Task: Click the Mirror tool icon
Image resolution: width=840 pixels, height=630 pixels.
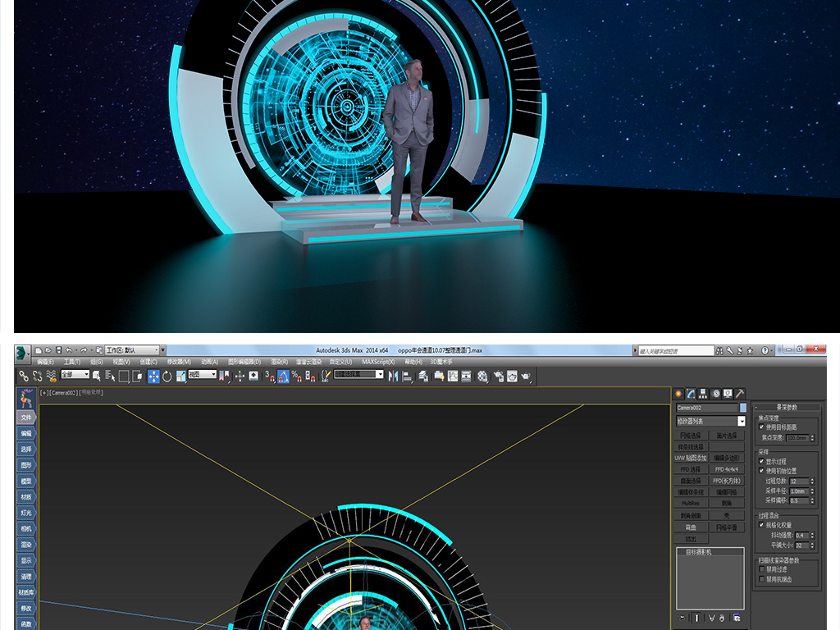Action: [x=393, y=376]
